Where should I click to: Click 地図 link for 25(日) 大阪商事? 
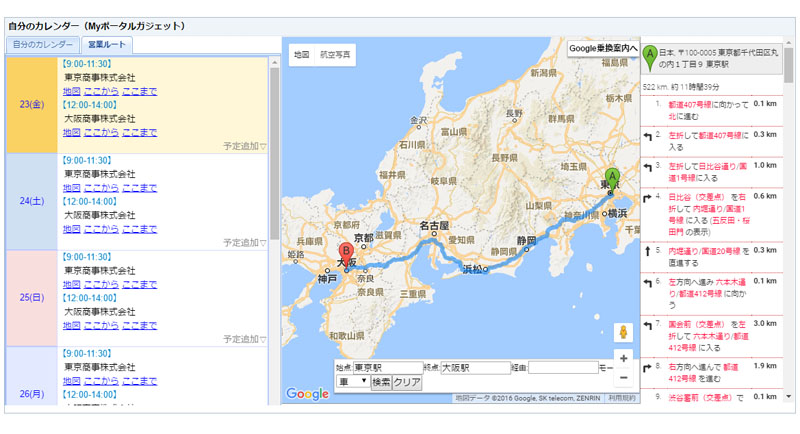pyautogui.click(x=71, y=325)
